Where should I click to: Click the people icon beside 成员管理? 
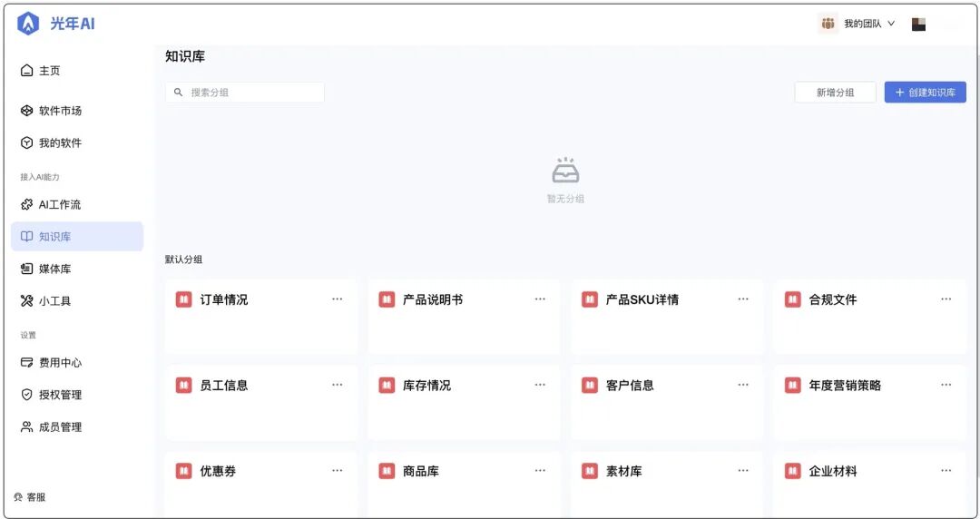point(26,427)
